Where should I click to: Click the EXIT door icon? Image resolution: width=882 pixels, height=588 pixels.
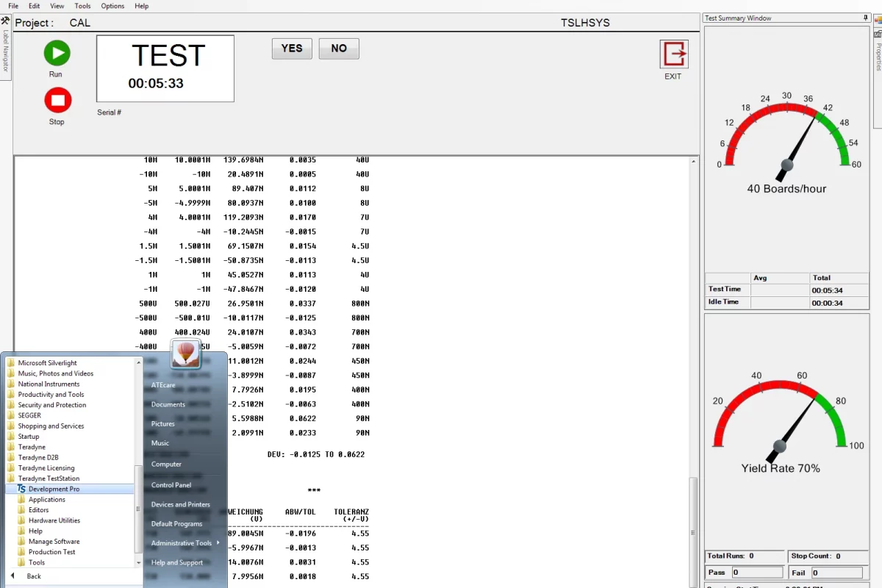click(x=673, y=54)
